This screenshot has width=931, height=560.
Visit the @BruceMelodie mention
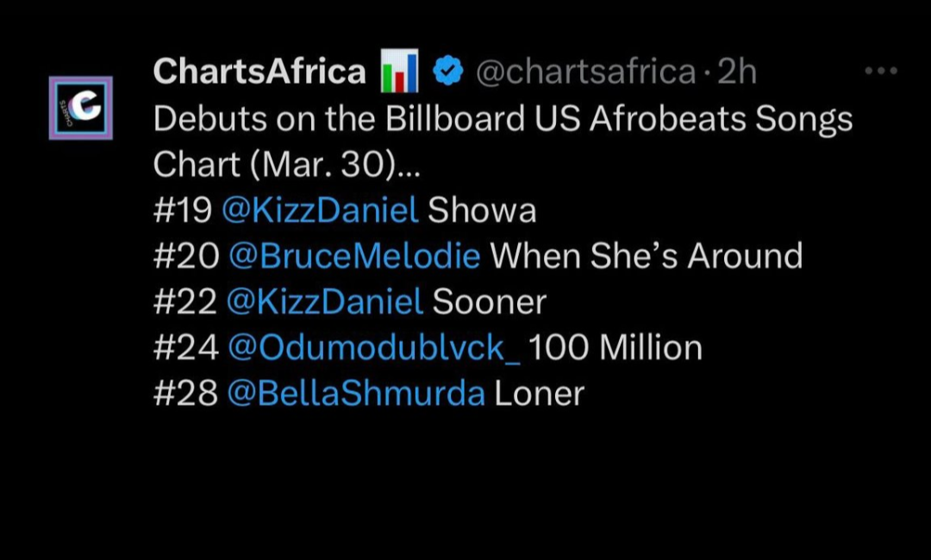click(354, 257)
